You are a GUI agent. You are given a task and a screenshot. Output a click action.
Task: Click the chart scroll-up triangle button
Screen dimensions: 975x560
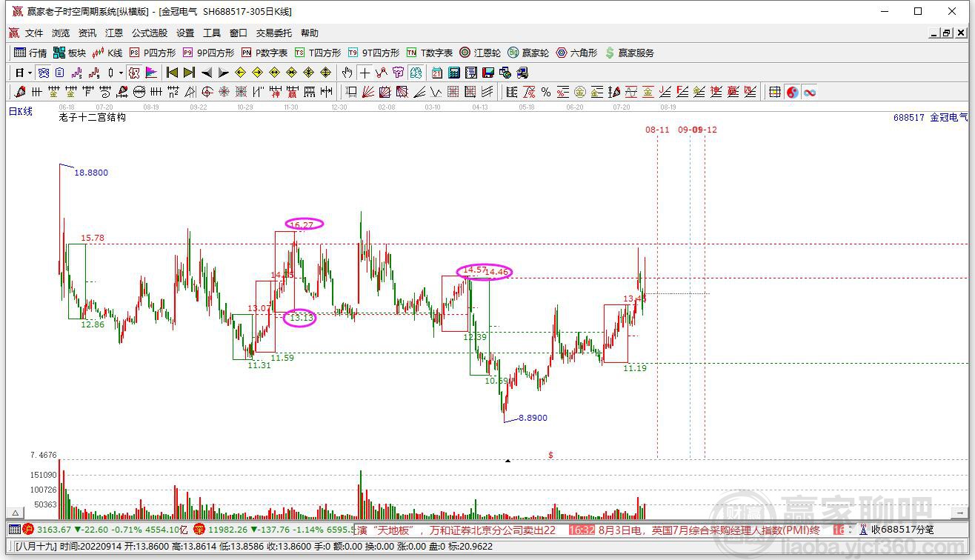[x=14, y=513]
